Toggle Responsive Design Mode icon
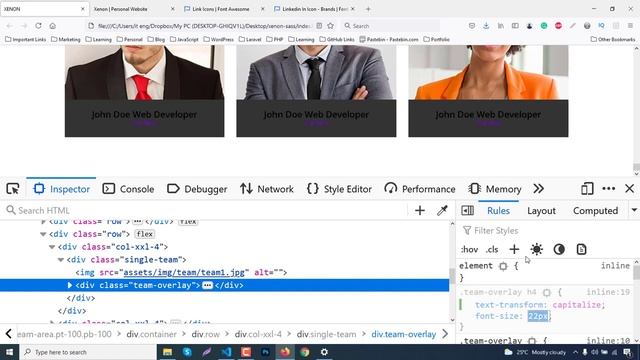The height and width of the screenshot is (360, 640). click(x=587, y=189)
